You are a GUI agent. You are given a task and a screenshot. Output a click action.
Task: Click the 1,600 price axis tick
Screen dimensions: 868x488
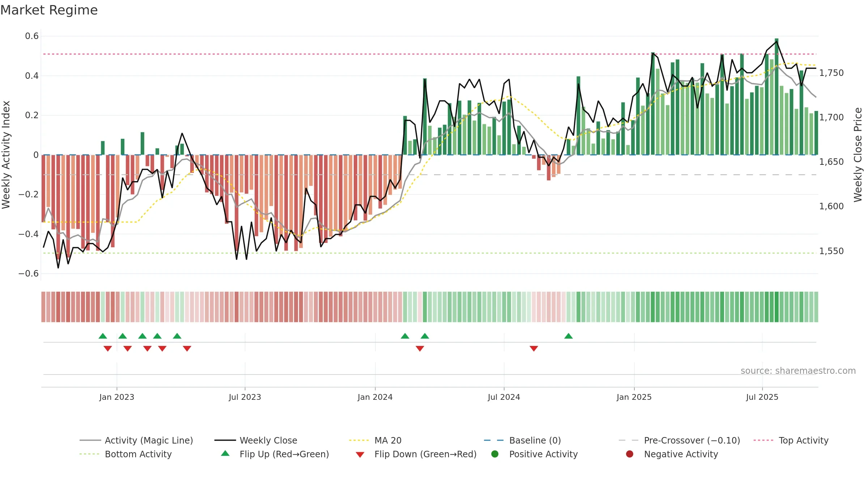[x=831, y=206]
